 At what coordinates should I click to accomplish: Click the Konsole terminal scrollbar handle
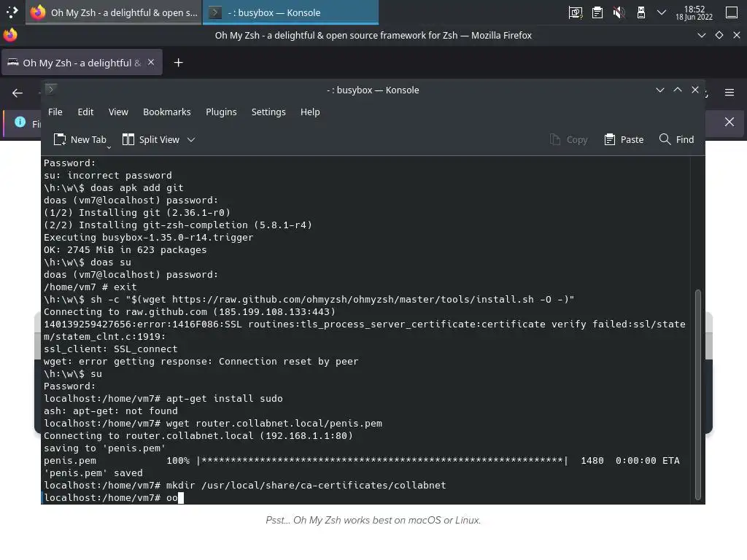[x=698, y=394]
